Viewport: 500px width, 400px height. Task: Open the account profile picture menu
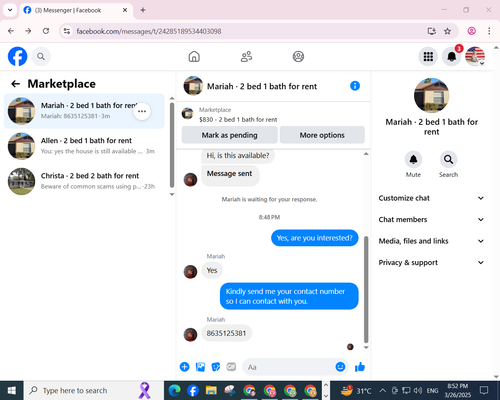pyautogui.click(x=475, y=57)
